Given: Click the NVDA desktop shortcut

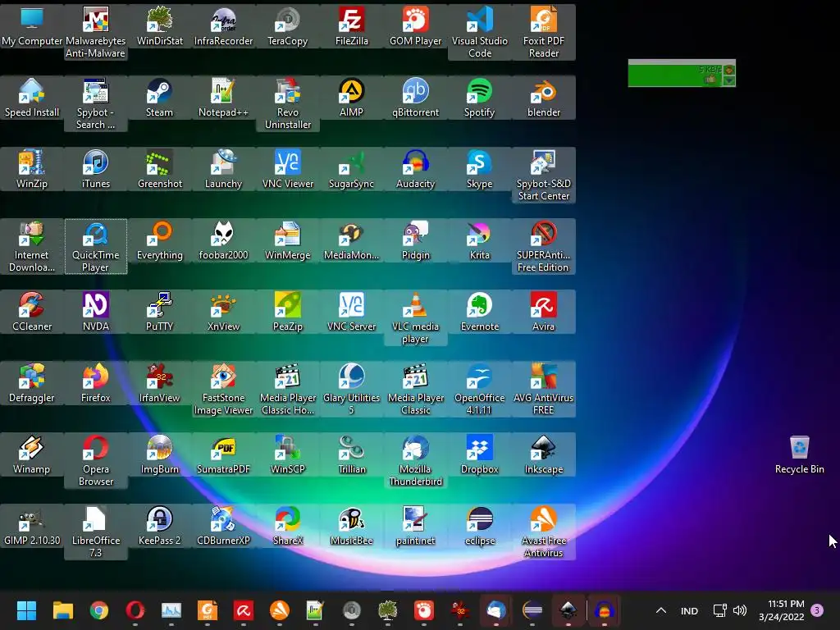Looking at the screenshot, I should (95, 312).
